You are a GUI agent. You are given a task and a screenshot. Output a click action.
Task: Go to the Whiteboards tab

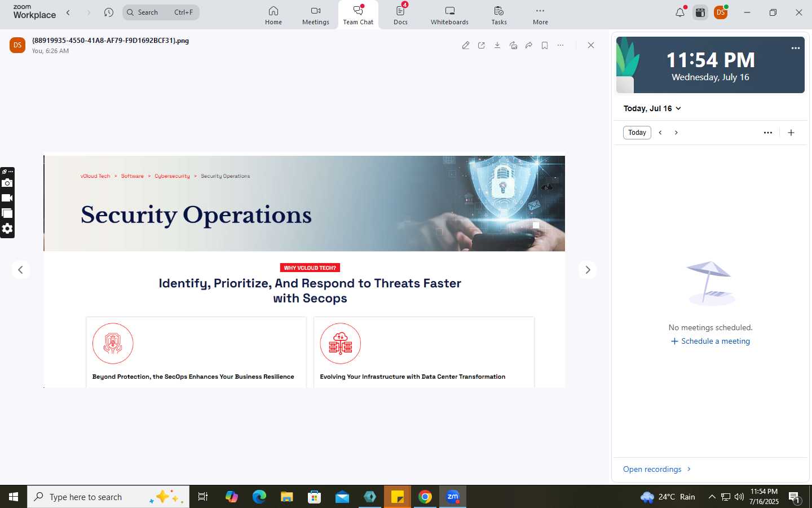click(x=449, y=15)
